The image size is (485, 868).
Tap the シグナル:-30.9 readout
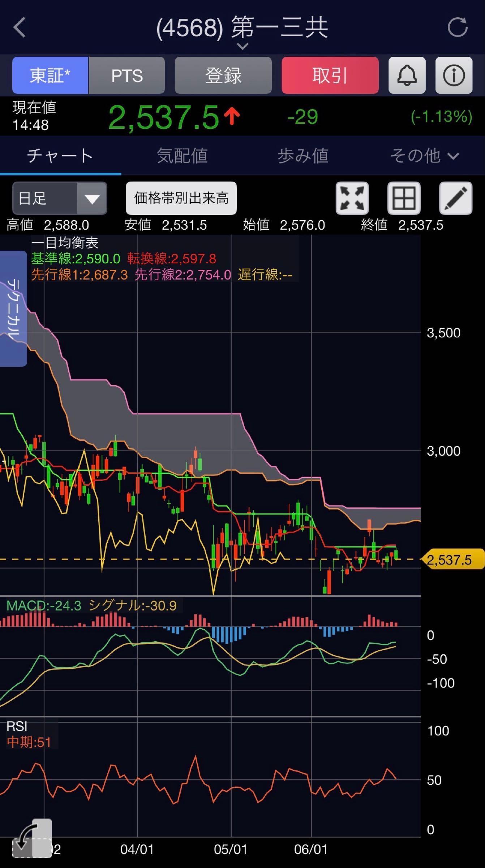pyautogui.click(x=133, y=605)
